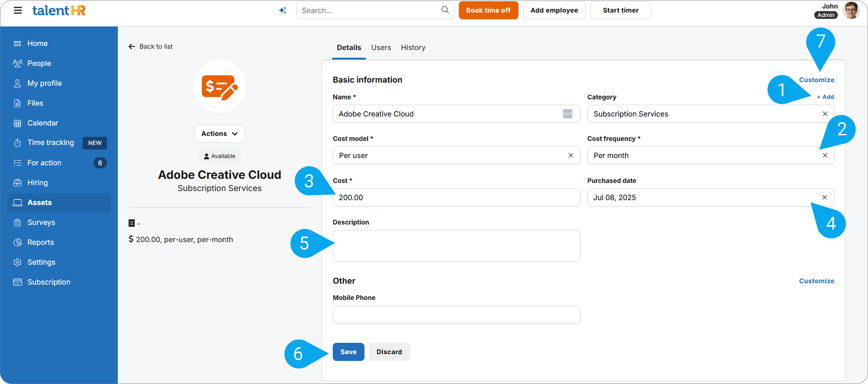Click the For action count badge 6

tap(100, 163)
